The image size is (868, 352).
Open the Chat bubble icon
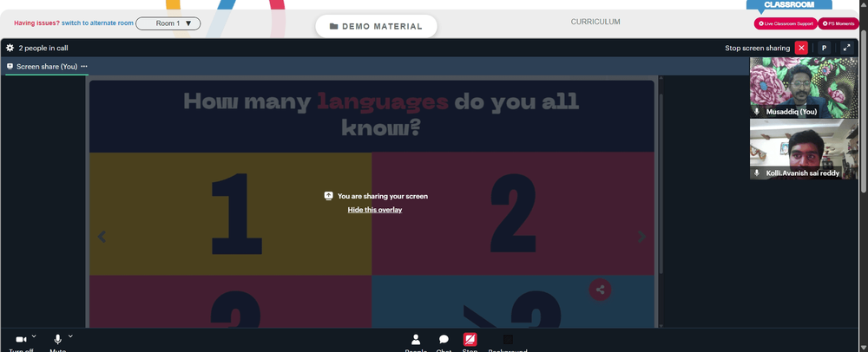pyautogui.click(x=444, y=339)
